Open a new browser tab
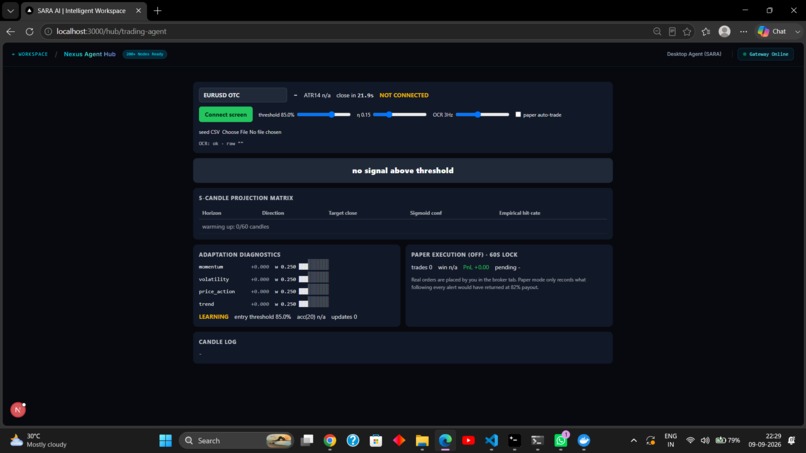Viewport: 806px width, 453px height. (157, 10)
